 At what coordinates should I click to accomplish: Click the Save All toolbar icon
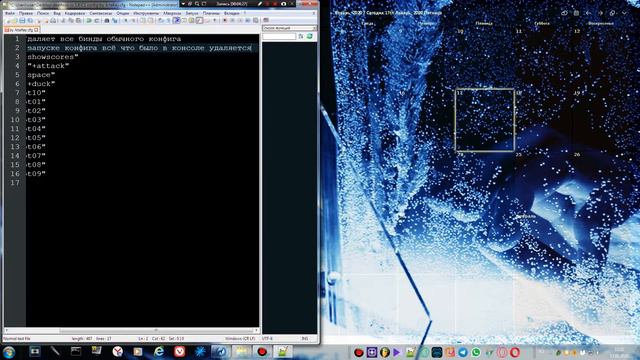[30, 20]
